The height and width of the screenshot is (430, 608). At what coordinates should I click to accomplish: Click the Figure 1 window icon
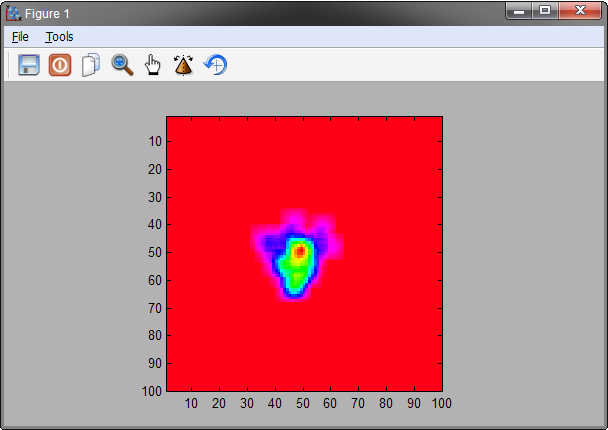click(13, 13)
